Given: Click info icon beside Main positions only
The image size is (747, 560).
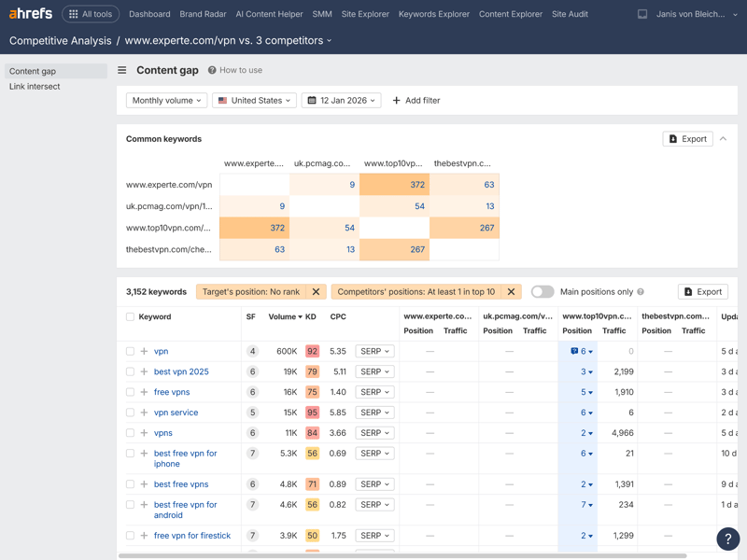Looking at the screenshot, I should [x=641, y=292].
